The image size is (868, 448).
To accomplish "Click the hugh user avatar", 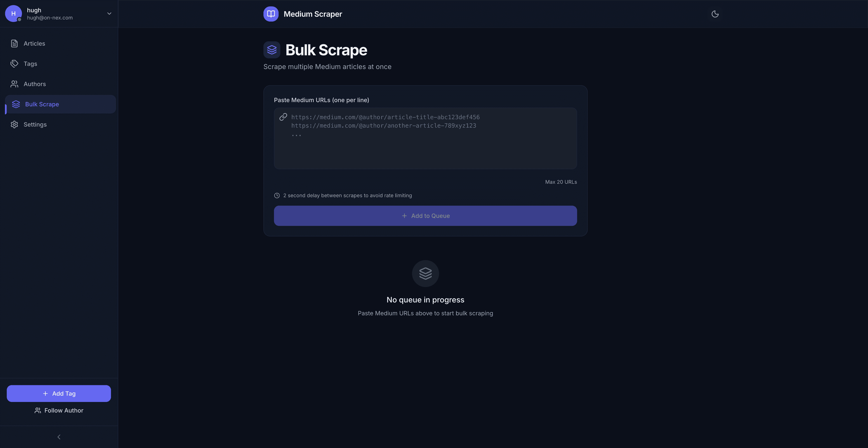I will (14, 14).
